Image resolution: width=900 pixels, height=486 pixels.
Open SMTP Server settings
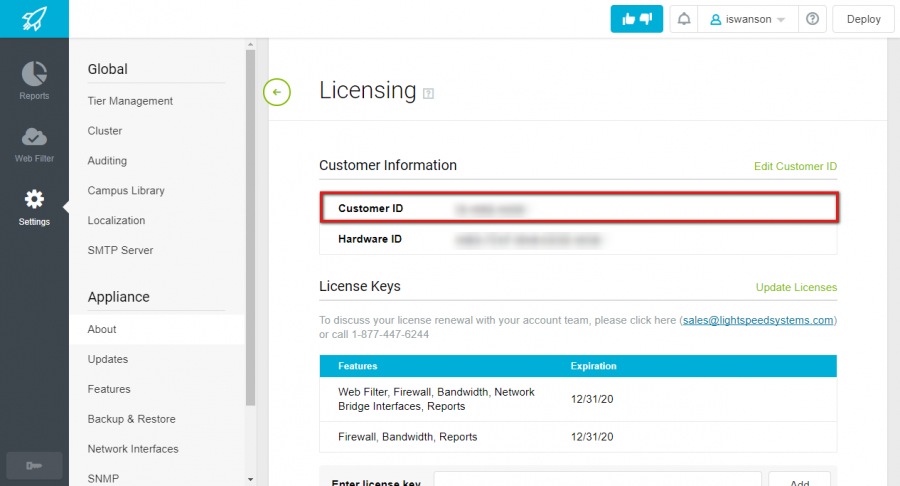pos(120,250)
